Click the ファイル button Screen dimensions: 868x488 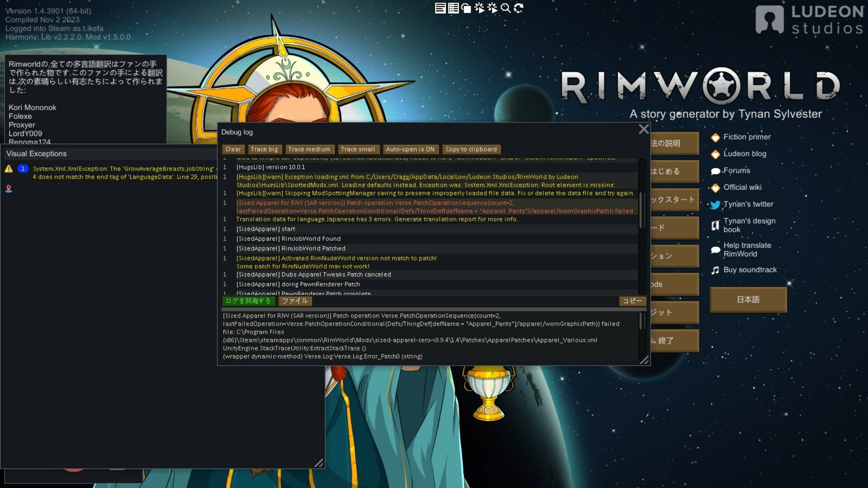pos(295,301)
